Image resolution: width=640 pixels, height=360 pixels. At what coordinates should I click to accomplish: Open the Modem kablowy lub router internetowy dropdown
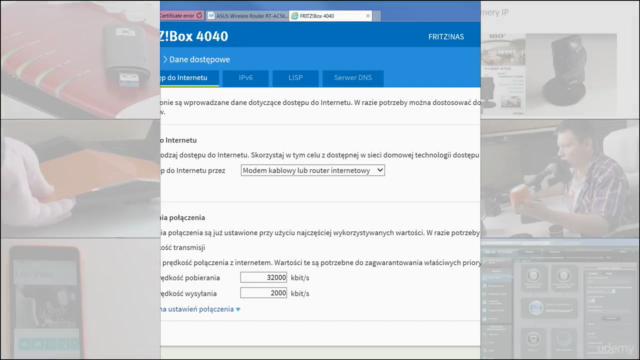pyautogui.click(x=313, y=170)
